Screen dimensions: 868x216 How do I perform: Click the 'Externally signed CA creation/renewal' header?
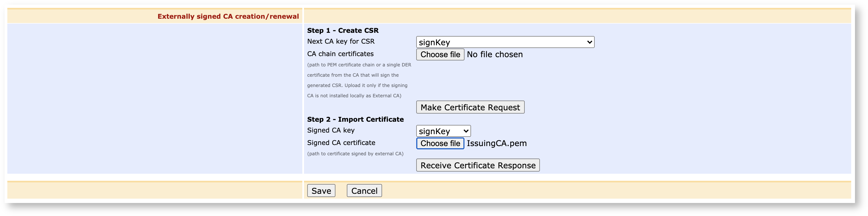point(228,17)
